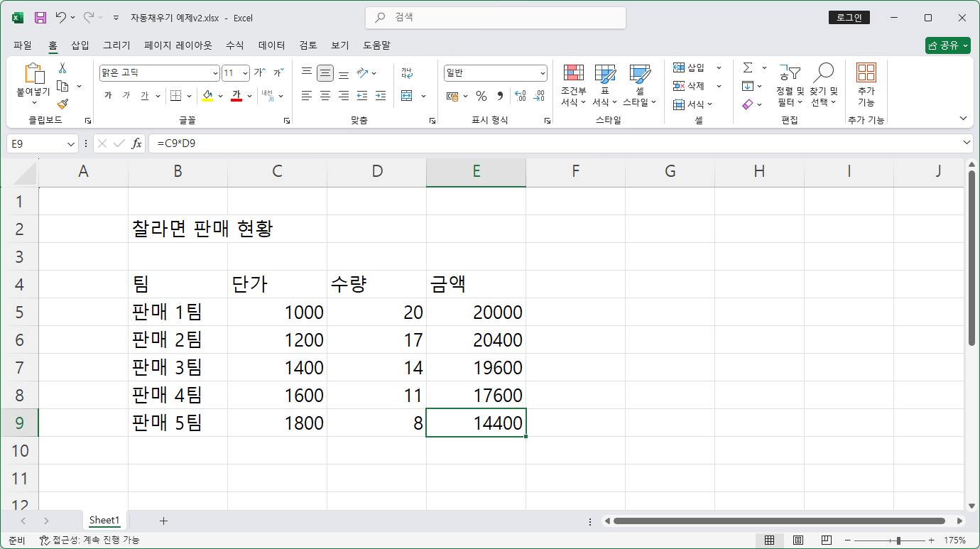Select the Sheet1 tab

(x=104, y=521)
